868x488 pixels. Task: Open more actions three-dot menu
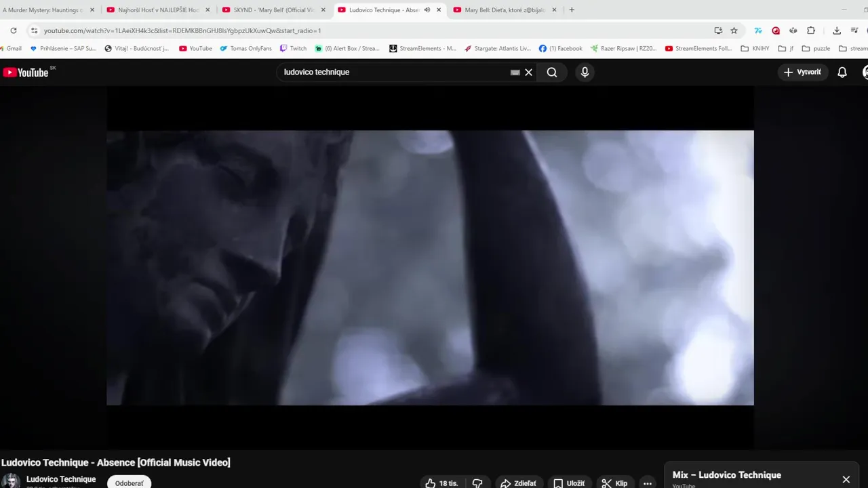point(648,483)
